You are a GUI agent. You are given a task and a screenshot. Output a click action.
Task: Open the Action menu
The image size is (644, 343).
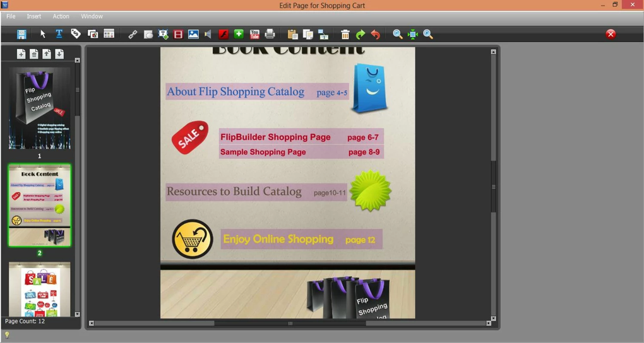pos(61,16)
